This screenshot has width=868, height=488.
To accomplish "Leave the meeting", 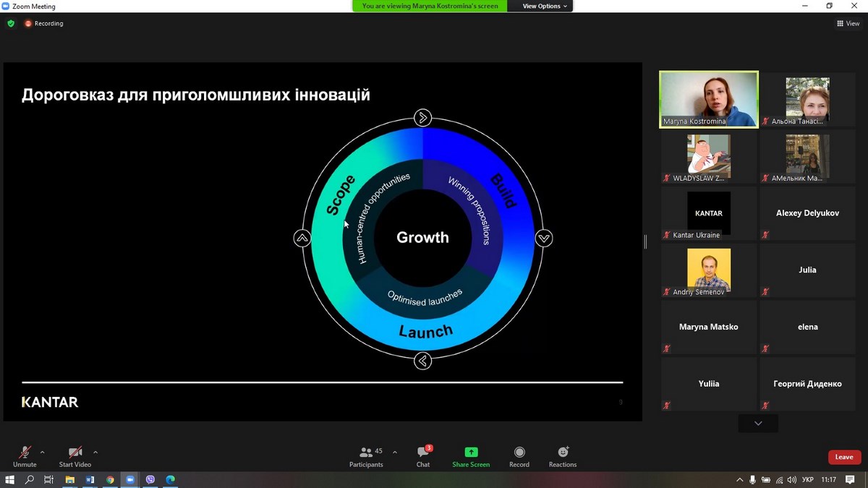I will 844,457.
